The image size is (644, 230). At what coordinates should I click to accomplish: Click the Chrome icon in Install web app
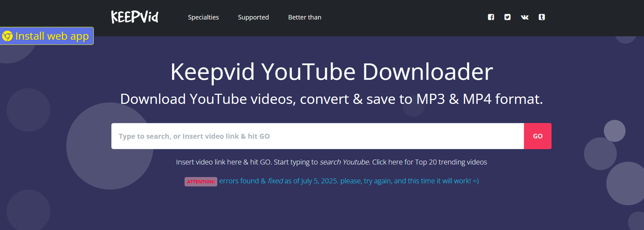(x=7, y=36)
